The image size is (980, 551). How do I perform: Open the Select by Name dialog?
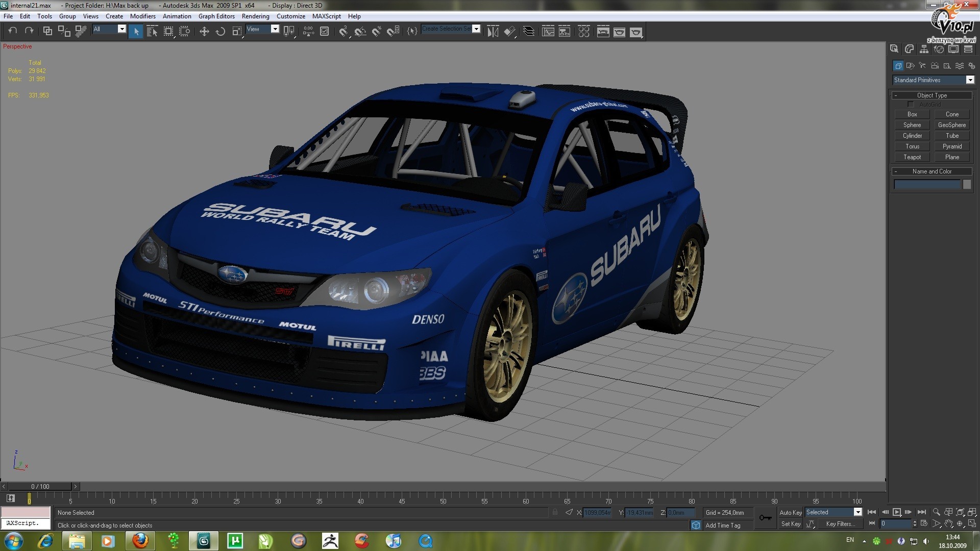tap(152, 32)
